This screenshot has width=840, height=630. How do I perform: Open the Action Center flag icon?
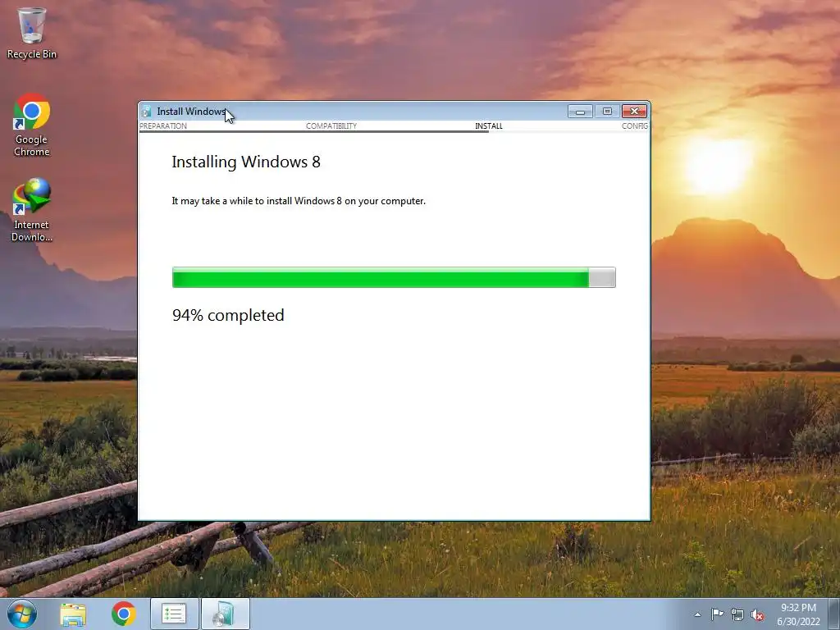point(717,614)
